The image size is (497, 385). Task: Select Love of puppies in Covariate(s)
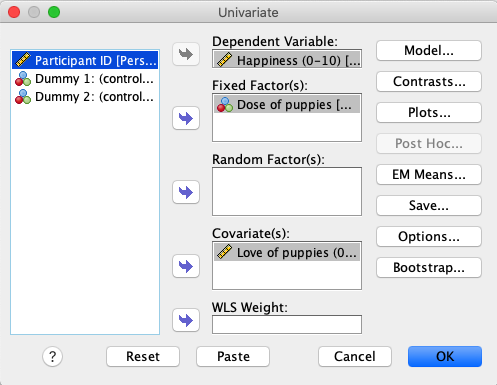point(287,252)
